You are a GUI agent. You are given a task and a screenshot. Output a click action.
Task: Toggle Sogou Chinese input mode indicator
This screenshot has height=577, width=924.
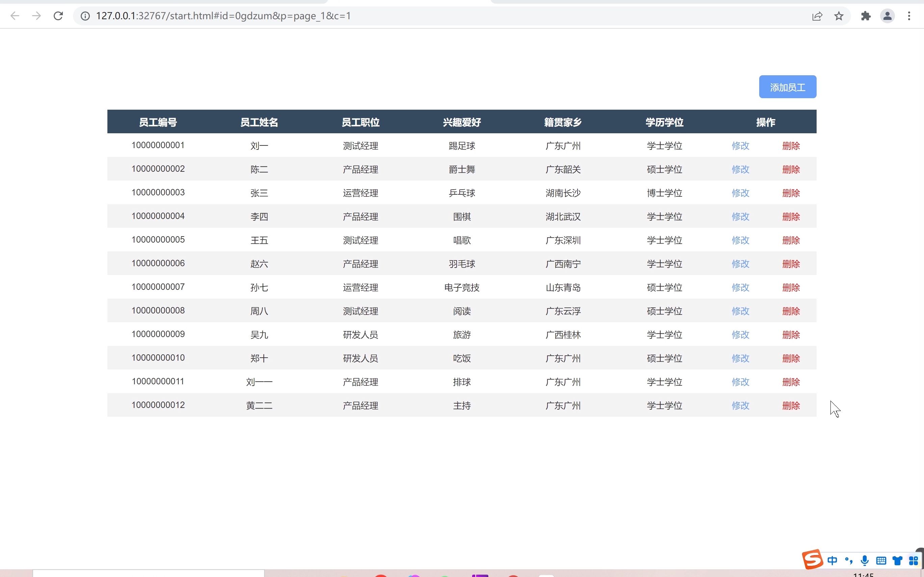[x=832, y=560]
